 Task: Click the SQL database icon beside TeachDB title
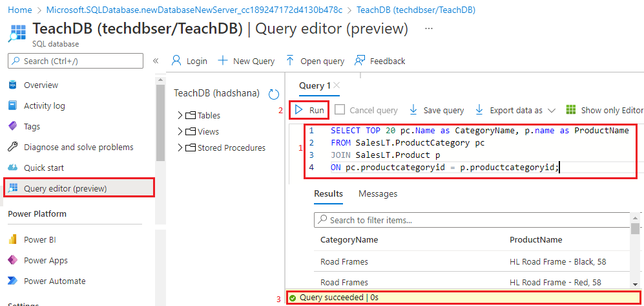(x=18, y=34)
